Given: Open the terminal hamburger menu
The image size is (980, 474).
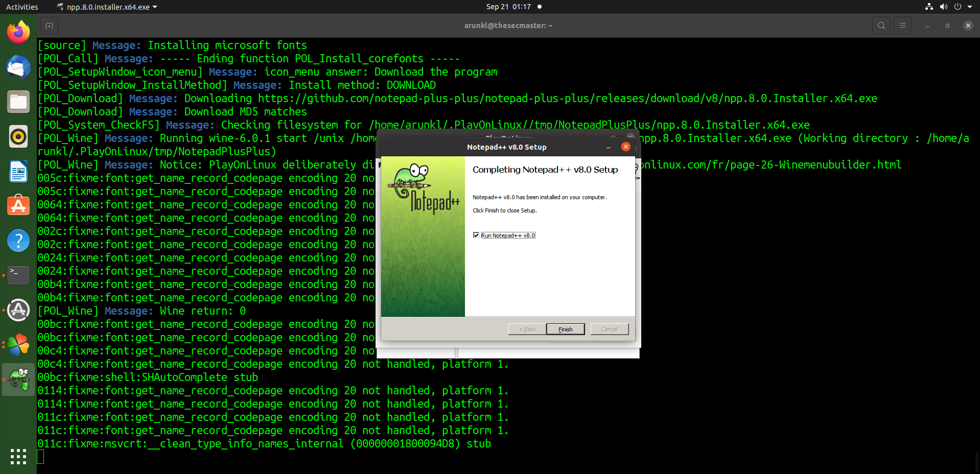Looking at the screenshot, I should pos(903,26).
